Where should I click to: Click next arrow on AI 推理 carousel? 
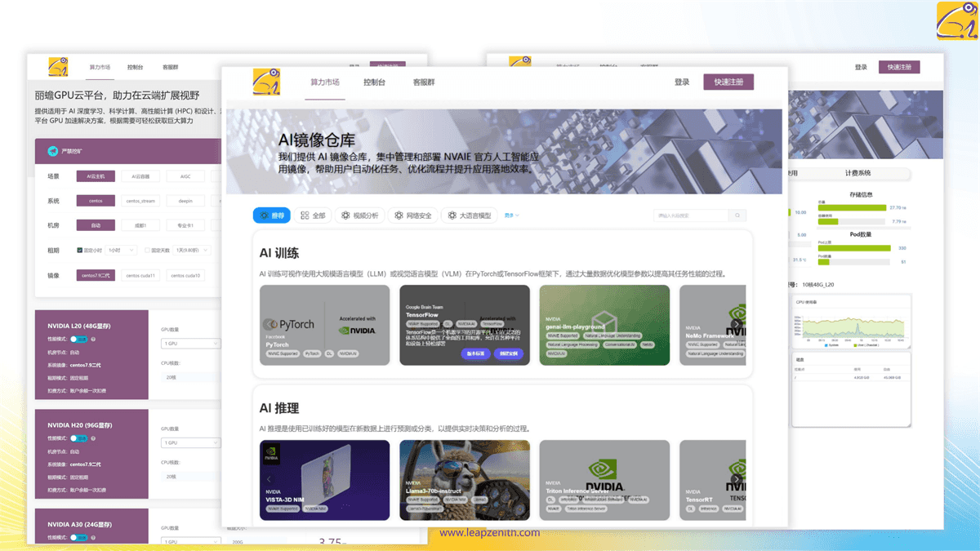point(737,479)
